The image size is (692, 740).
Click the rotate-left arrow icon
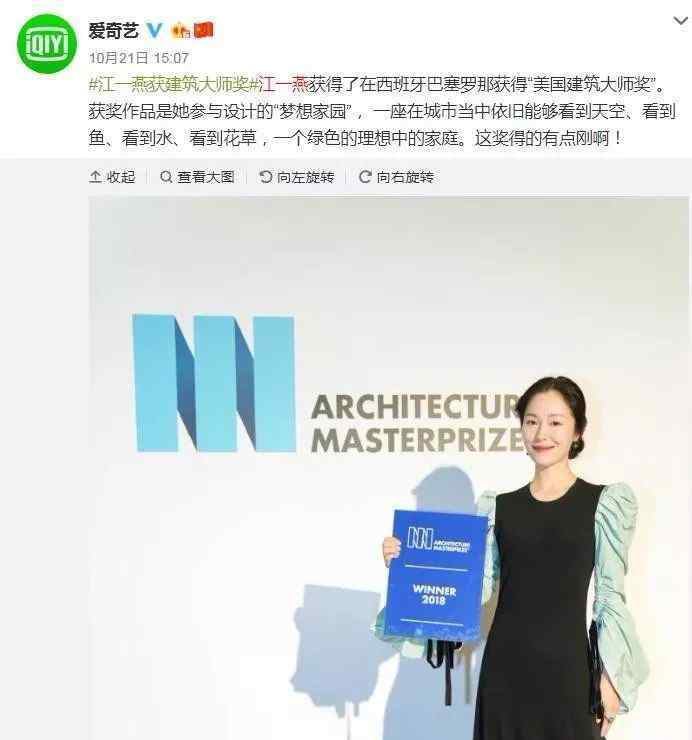266,177
